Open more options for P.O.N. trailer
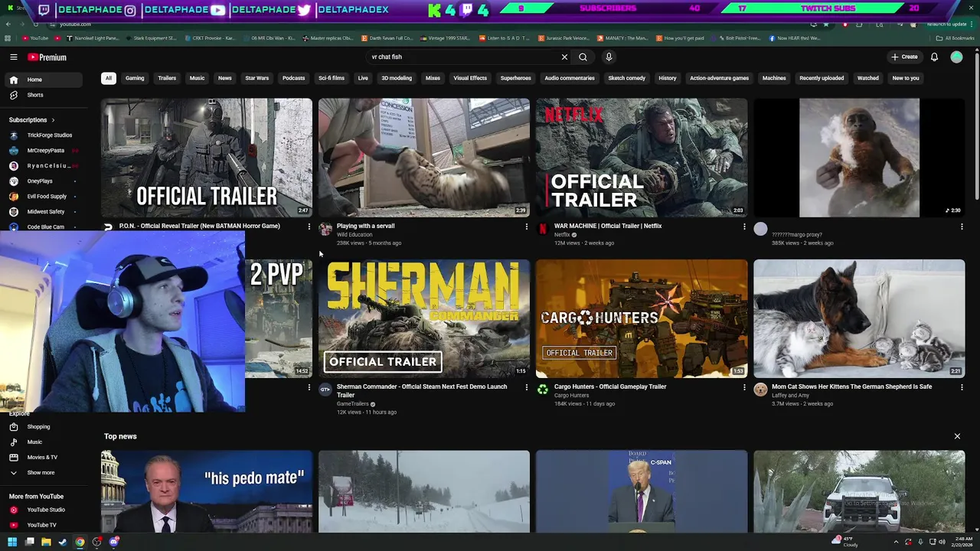This screenshot has height=551, width=980. click(x=309, y=227)
